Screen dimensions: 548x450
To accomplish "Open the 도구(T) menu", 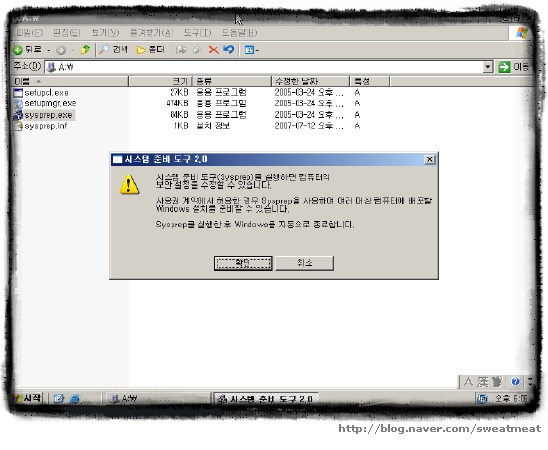I will [197, 33].
